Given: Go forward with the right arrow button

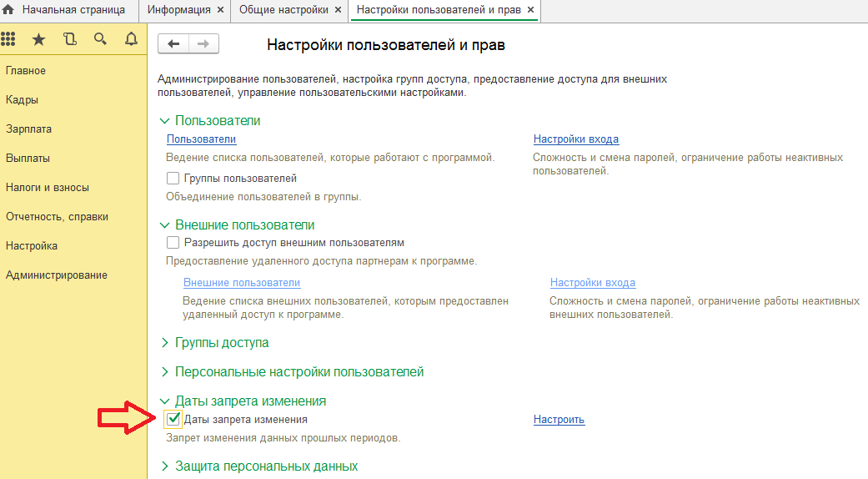Looking at the screenshot, I should (x=203, y=43).
